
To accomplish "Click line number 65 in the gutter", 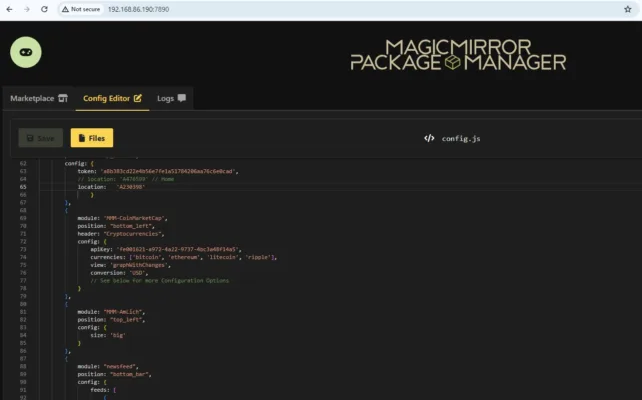I will pos(23,187).
